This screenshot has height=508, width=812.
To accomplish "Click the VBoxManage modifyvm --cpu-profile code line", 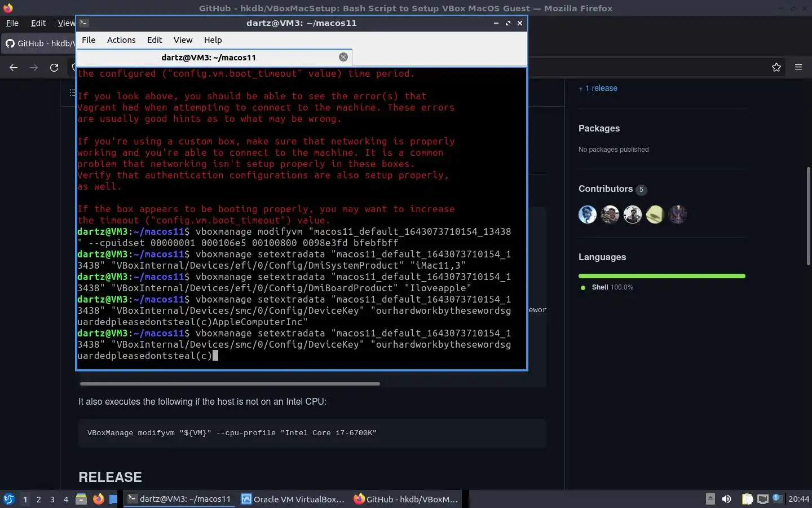I will point(232,433).
